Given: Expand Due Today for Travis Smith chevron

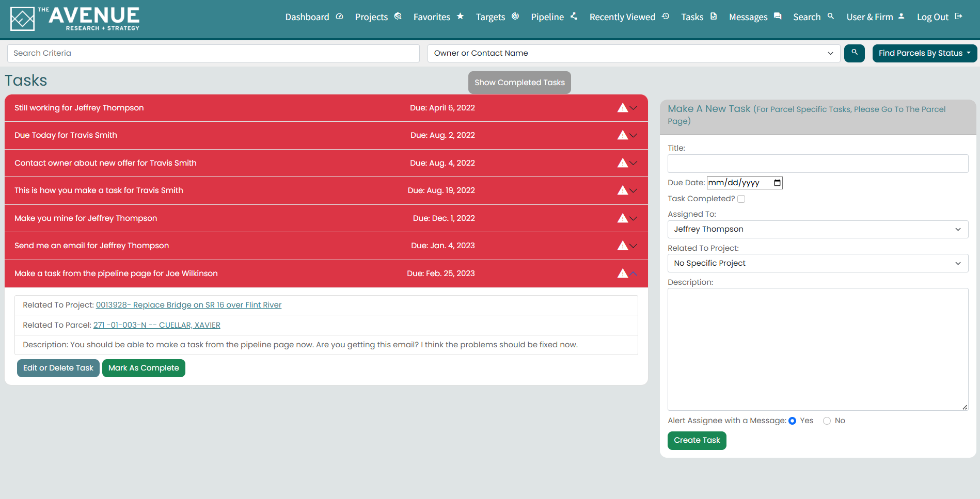Looking at the screenshot, I should tap(634, 135).
